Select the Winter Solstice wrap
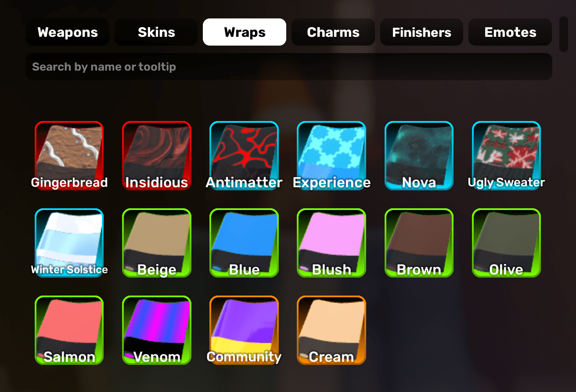The image size is (576, 392). point(69,243)
